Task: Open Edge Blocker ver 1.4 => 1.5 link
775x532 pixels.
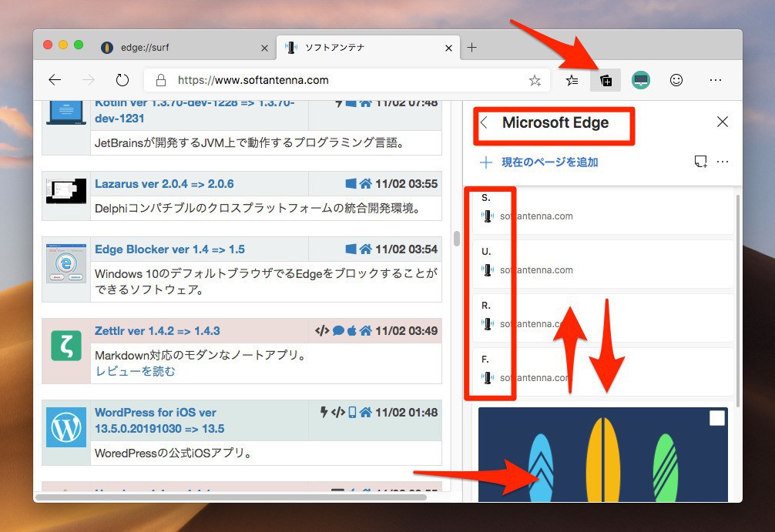Action: [x=169, y=249]
